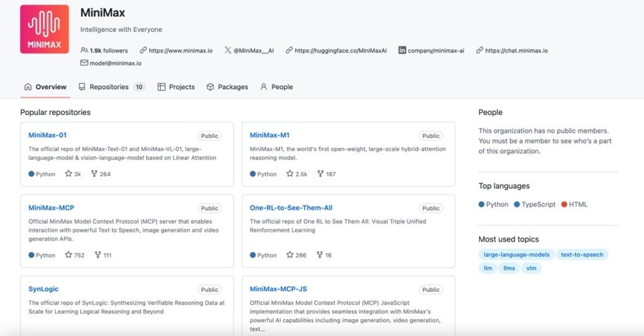Click the table icon in Projects tab

pyautogui.click(x=162, y=87)
